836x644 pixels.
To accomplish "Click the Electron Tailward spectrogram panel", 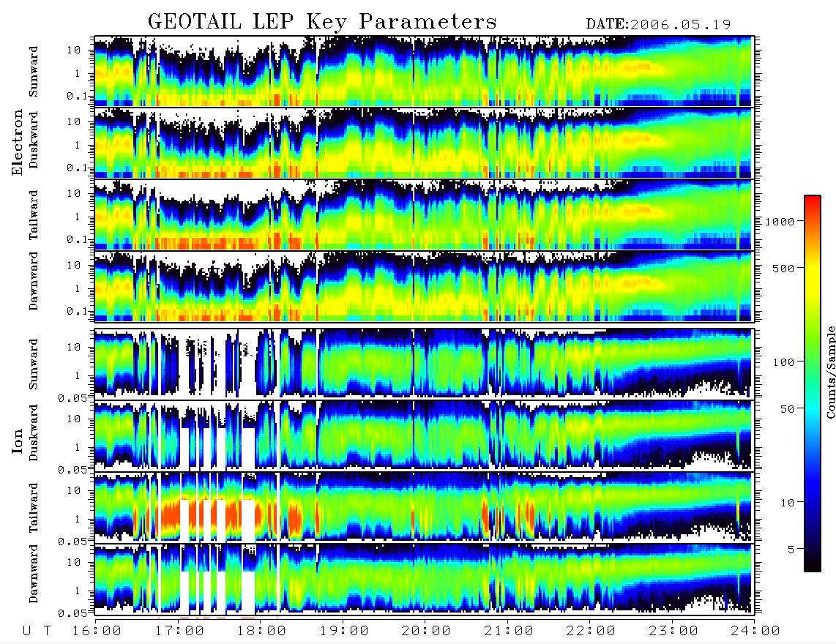I will 424,214.
